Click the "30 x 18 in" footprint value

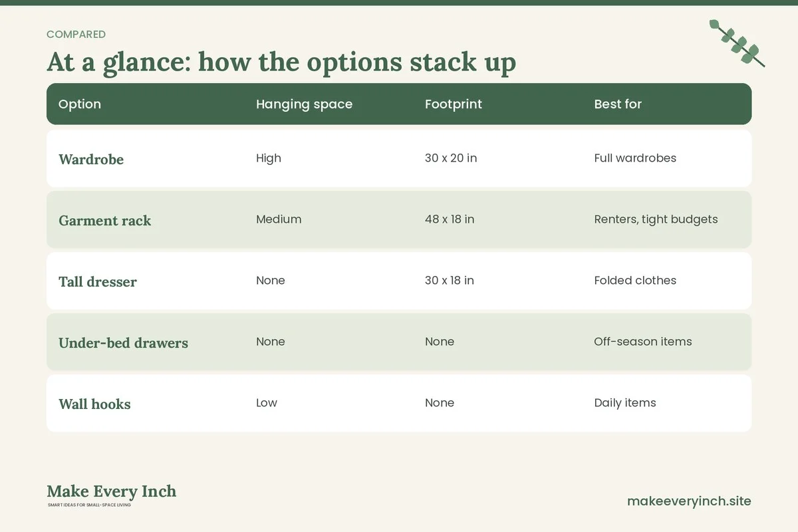(450, 281)
